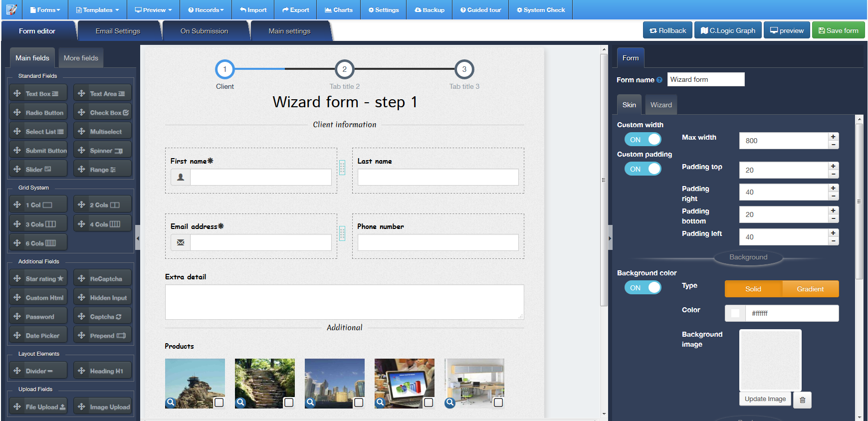Click the Form name help question icon
Viewport: 868px width, 421px height.
(659, 80)
